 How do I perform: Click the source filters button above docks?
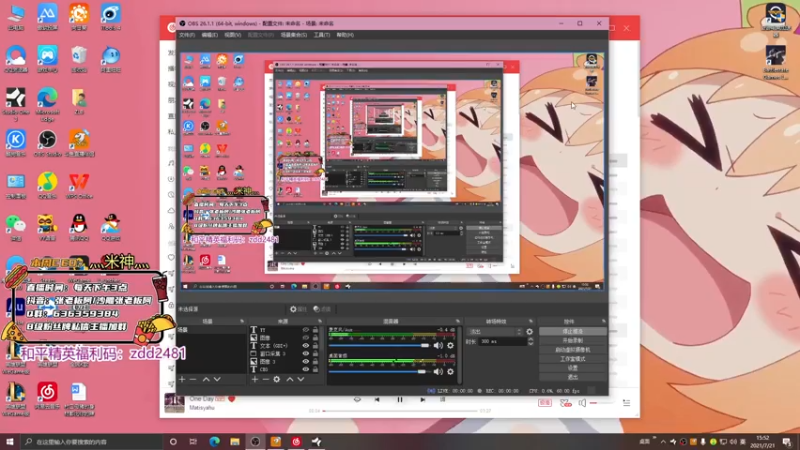pyautogui.click(x=322, y=309)
